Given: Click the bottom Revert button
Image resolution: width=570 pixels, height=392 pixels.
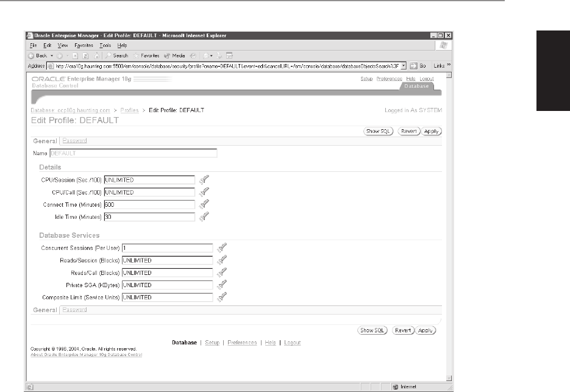Looking at the screenshot, I should 403,330.
